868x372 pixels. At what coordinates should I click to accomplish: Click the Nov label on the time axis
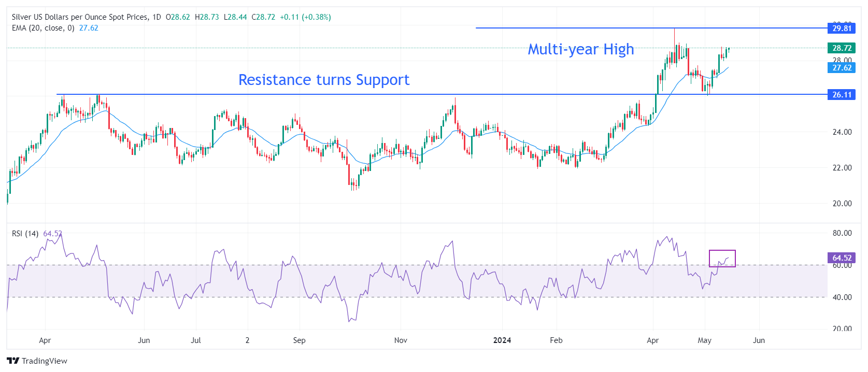(401, 340)
